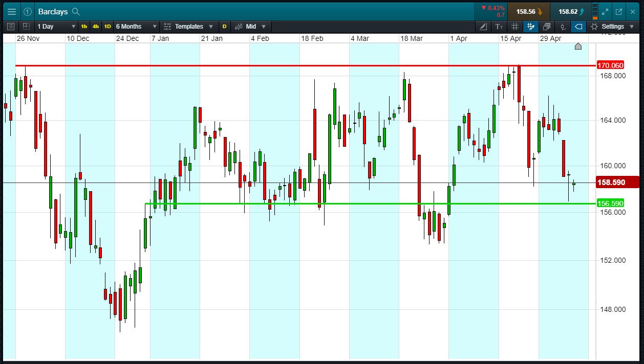Click the Templates sliders icon

pyautogui.click(x=167, y=27)
